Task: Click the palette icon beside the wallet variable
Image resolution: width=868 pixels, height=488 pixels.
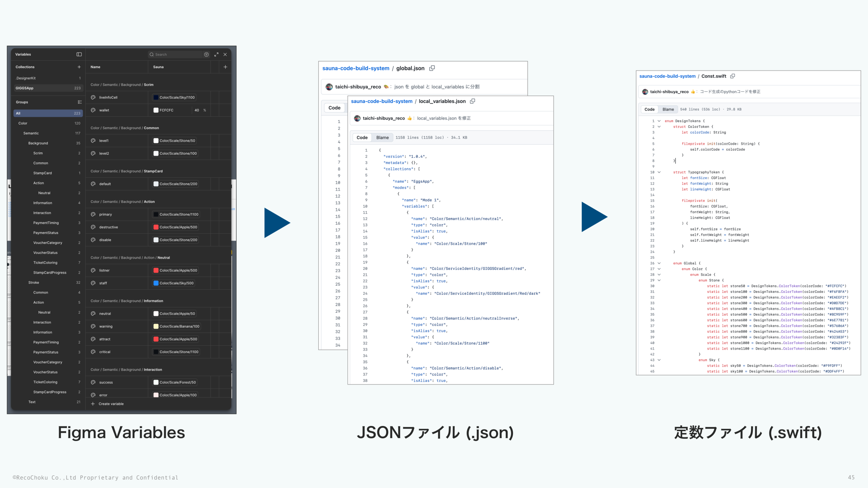Action: (93, 110)
